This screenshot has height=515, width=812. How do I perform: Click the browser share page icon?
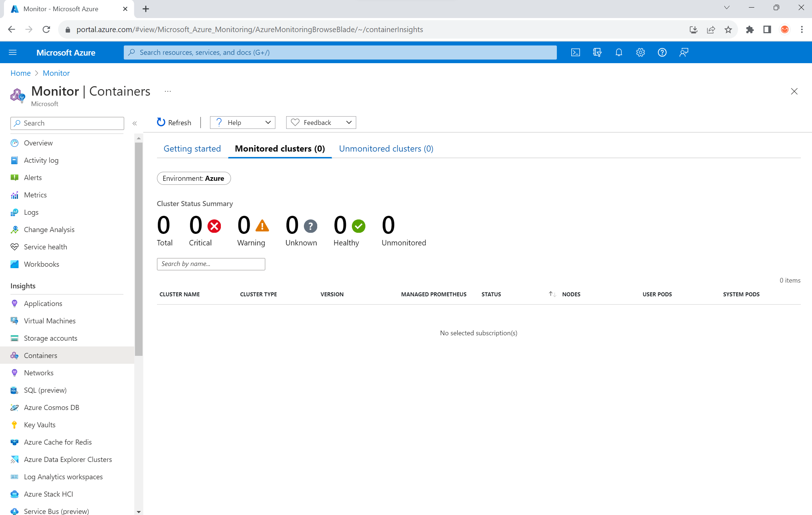711,30
